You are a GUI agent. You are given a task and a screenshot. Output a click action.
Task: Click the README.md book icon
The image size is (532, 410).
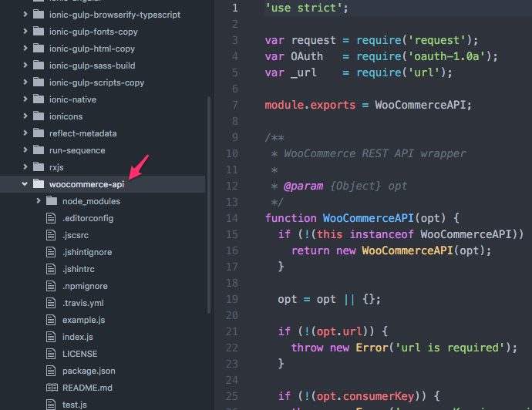52,388
